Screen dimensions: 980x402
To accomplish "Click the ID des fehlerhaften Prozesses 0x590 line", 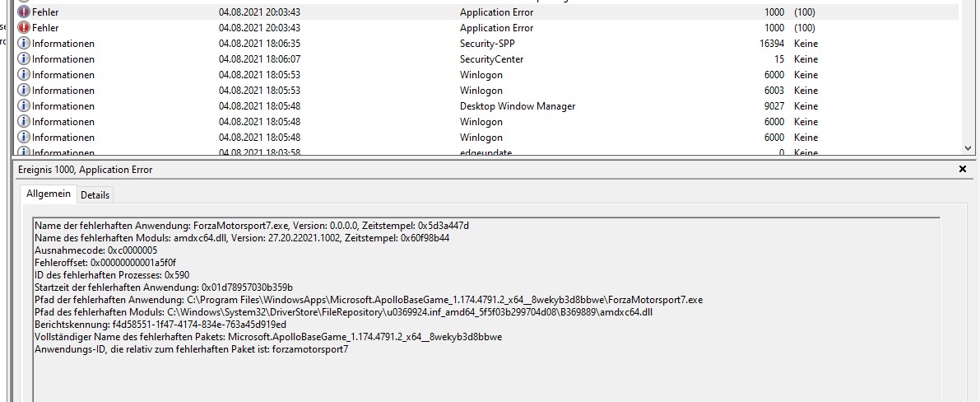I will tap(112, 275).
